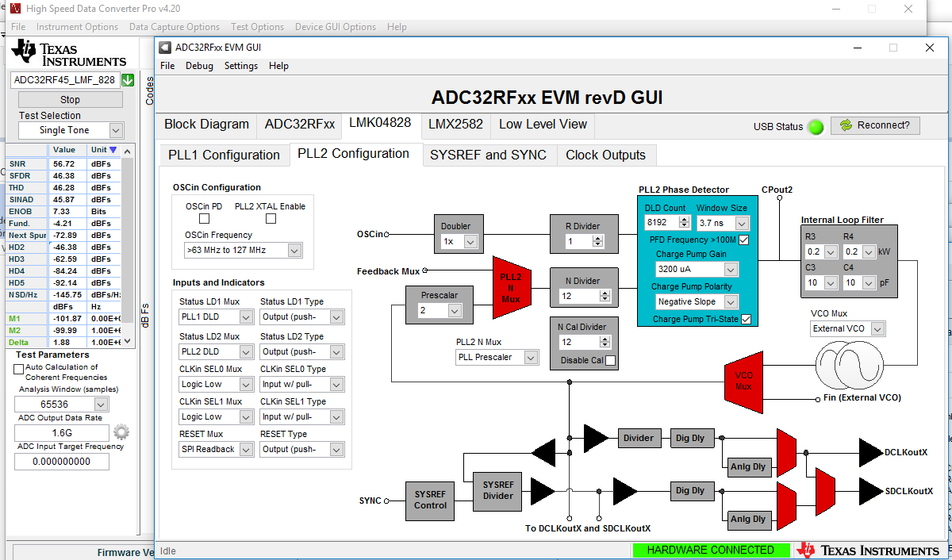Open the Single Tone test selection dropdown
952x560 pixels.
pos(116,130)
